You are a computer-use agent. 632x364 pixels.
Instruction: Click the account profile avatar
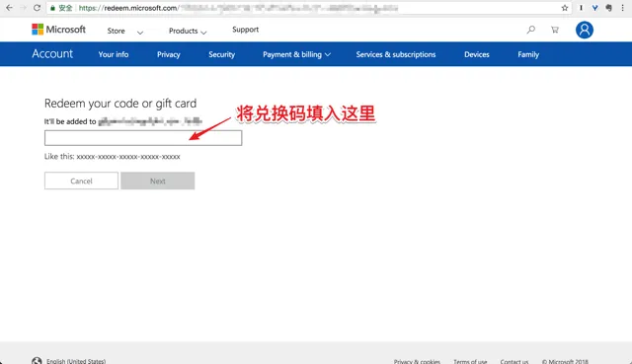[585, 30]
